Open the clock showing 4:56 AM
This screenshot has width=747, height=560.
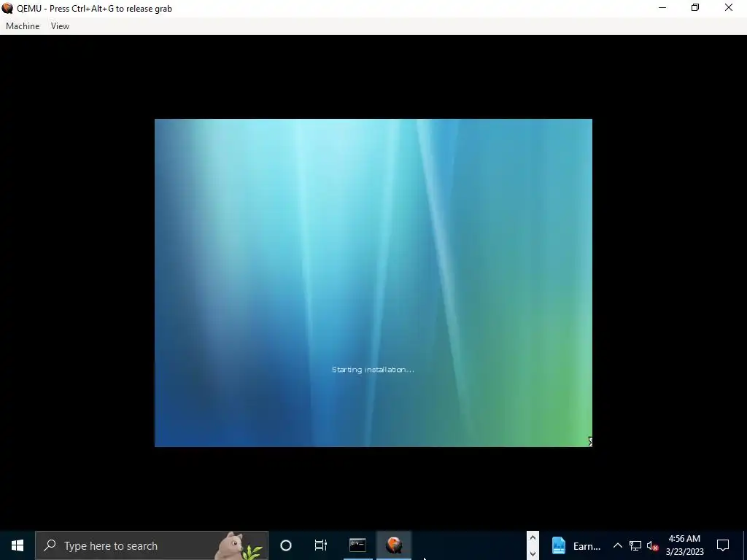click(684, 545)
